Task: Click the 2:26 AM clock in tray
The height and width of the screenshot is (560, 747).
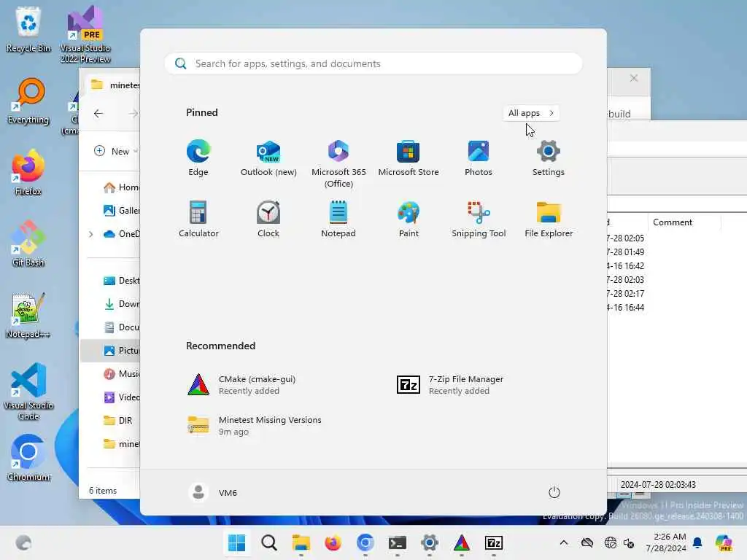Action: 666,542
